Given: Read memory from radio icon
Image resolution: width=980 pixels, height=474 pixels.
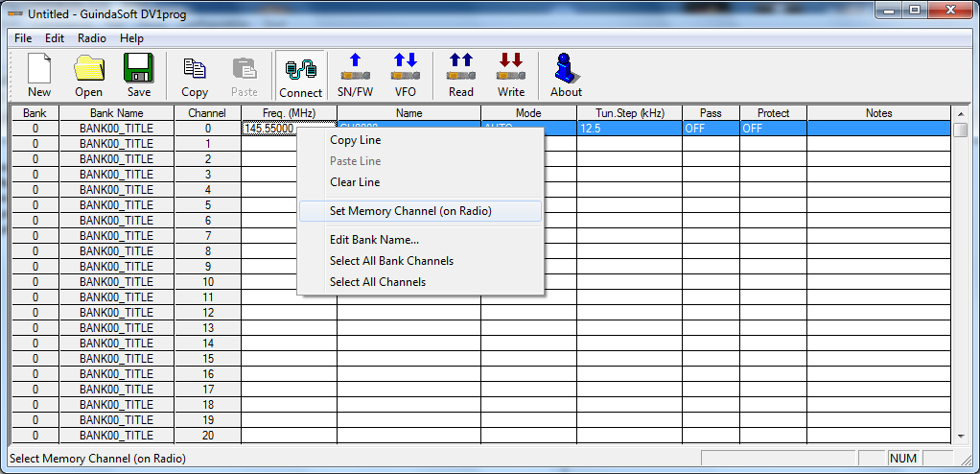Looking at the screenshot, I should pos(460,75).
